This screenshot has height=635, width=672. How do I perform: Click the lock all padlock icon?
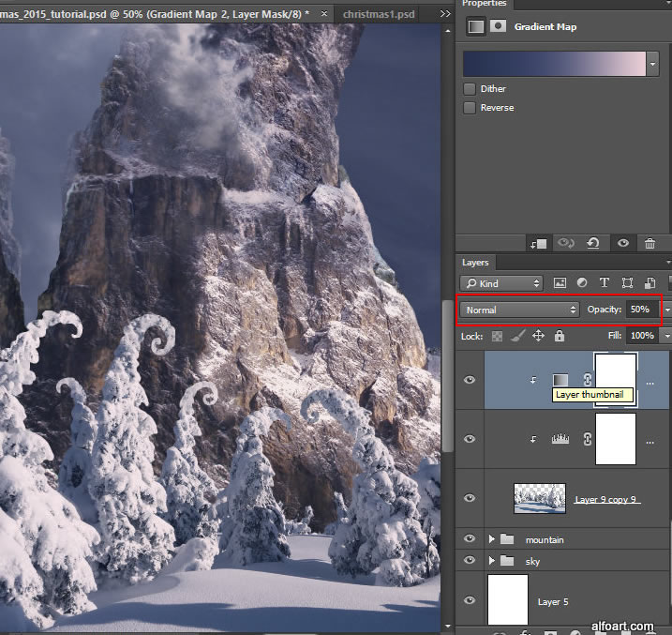pyautogui.click(x=560, y=336)
